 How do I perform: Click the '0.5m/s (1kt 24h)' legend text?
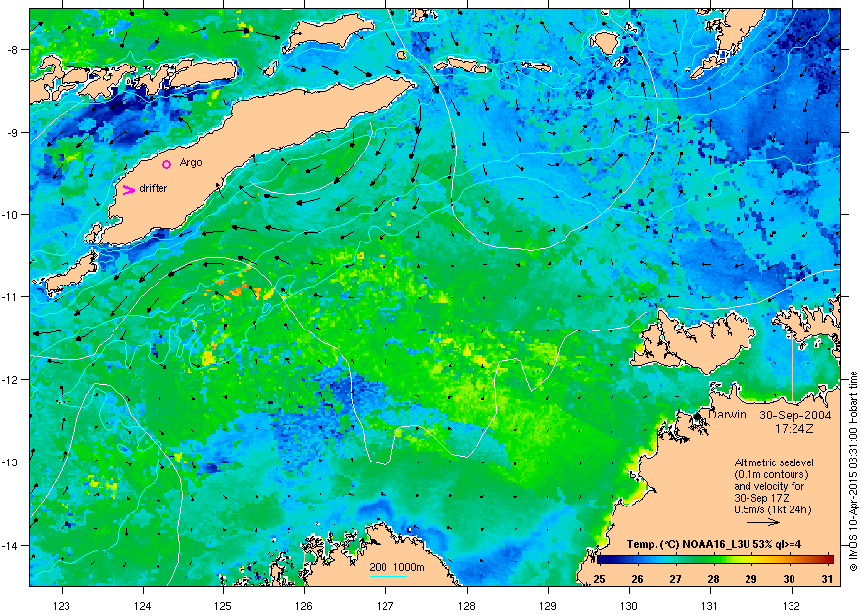(x=773, y=509)
